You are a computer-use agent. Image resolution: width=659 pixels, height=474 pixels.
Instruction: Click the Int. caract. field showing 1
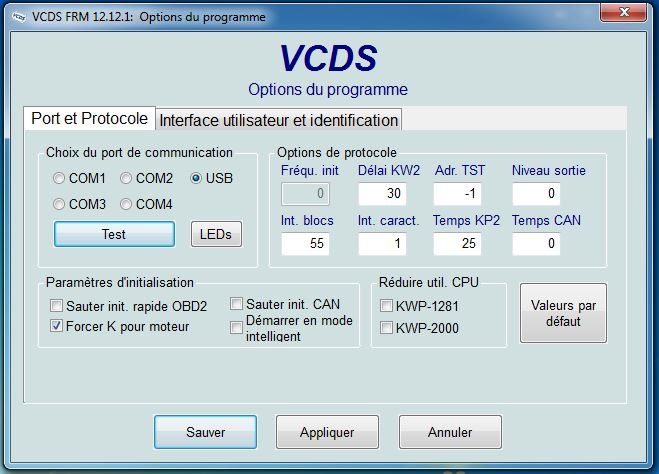[x=382, y=244]
